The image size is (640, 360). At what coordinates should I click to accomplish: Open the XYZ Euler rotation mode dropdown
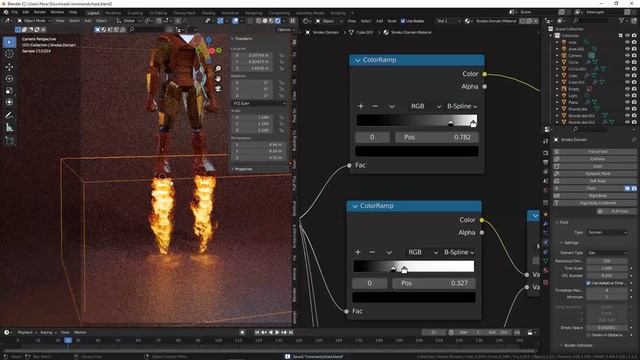(x=259, y=103)
